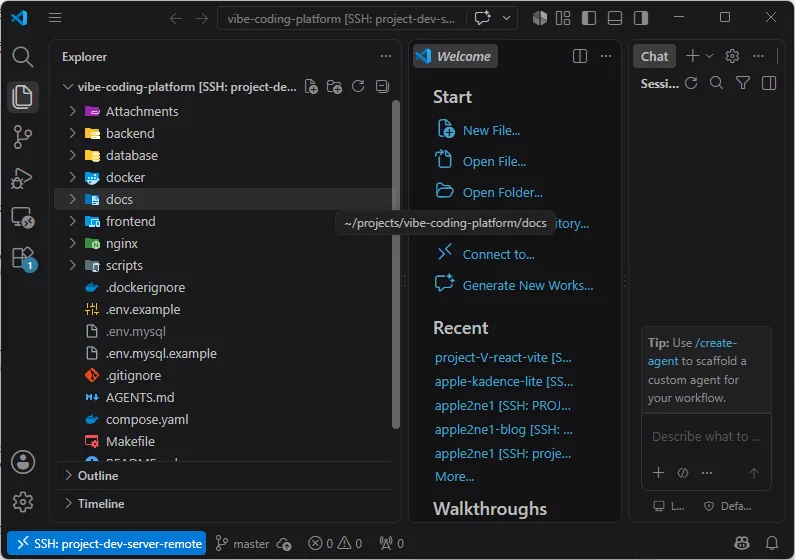Click Generate New Works... link
Screen dimensions: 795x560
tap(528, 285)
